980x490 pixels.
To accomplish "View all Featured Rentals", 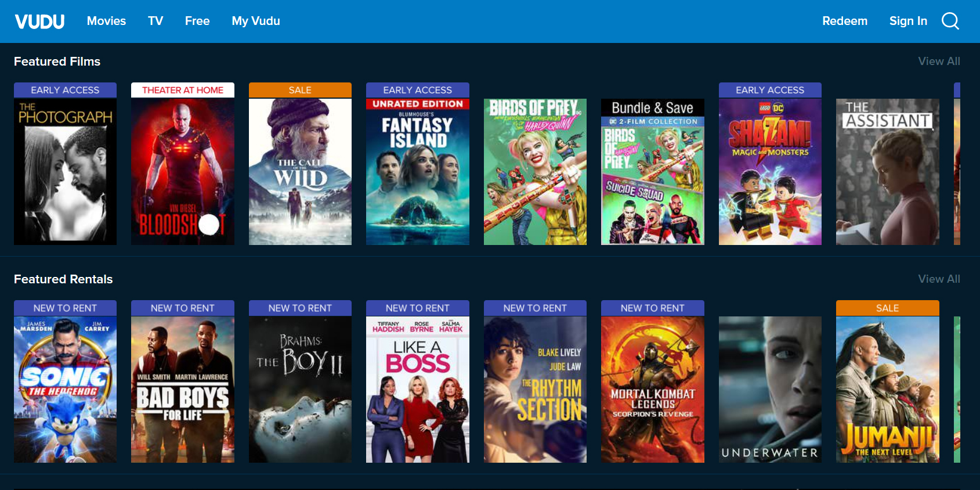I will click(939, 279).
